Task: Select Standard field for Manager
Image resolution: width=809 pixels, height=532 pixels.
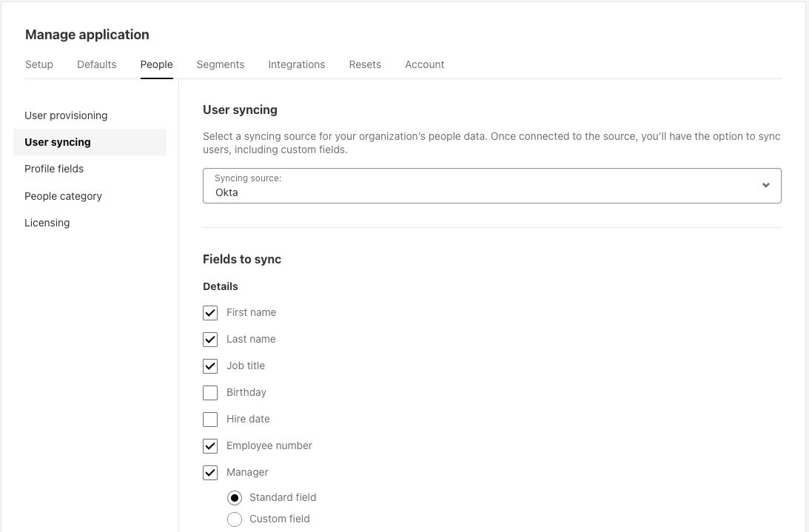Action: click(235, 497)
